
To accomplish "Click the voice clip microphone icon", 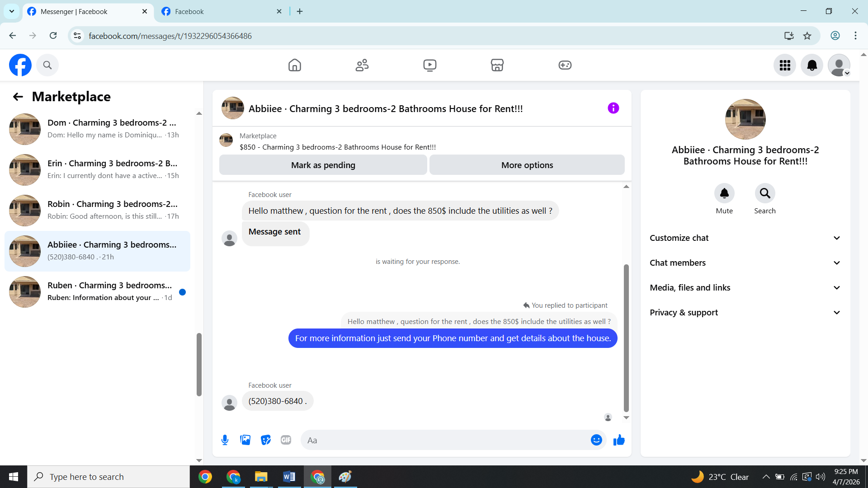I will tap(225, 440).
